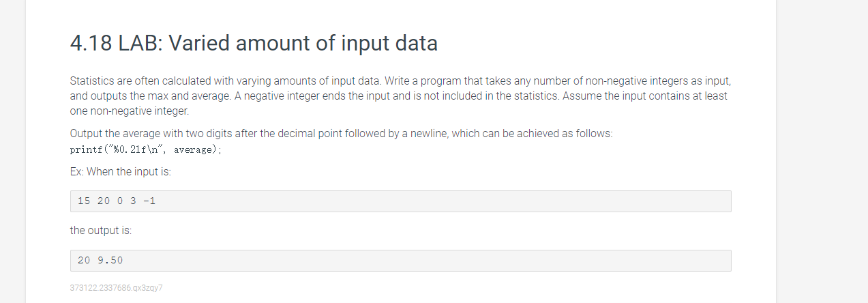
Task: Click the max value '20' in the sample output
Action: coord(84,260)
